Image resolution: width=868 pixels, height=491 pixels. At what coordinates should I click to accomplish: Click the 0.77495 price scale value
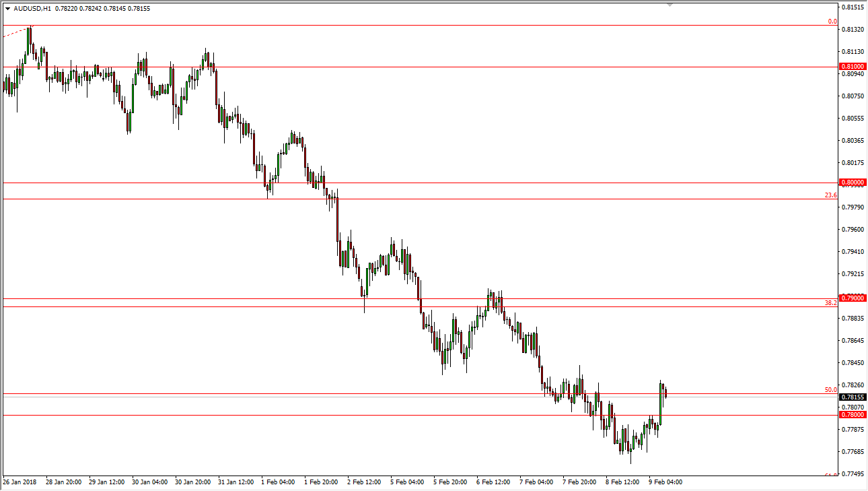tap(852, 473)
